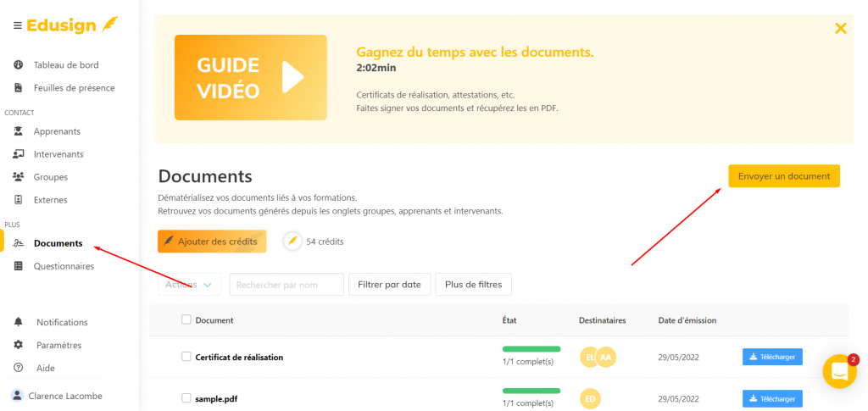Click the Gagnez du temps avec les documents title
The image size is (868, 411).
[475, 52]
